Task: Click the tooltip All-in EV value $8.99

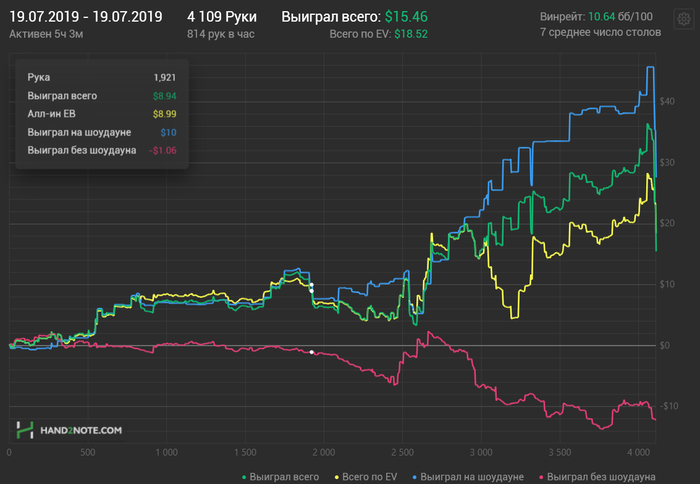Action: click(x=164, y=114)
